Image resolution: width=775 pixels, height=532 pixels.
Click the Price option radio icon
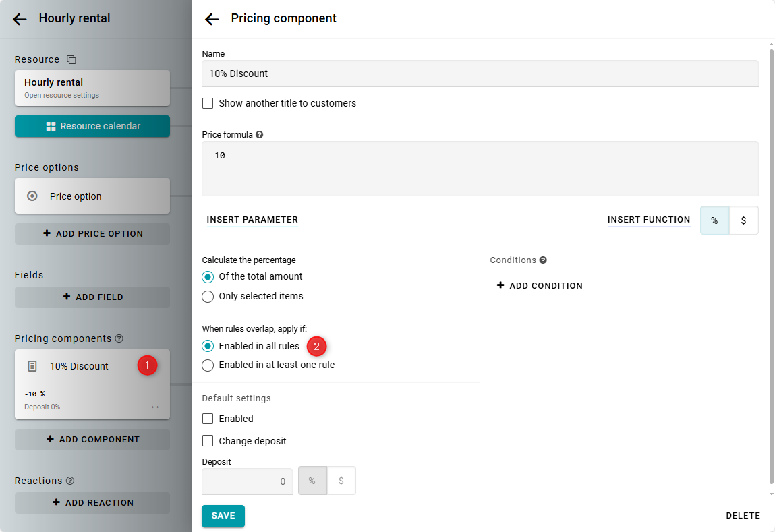click(x=32, y=196)
